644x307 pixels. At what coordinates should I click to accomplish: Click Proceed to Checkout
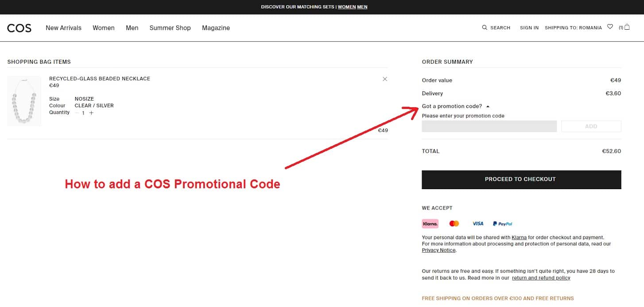coord(521,179)
